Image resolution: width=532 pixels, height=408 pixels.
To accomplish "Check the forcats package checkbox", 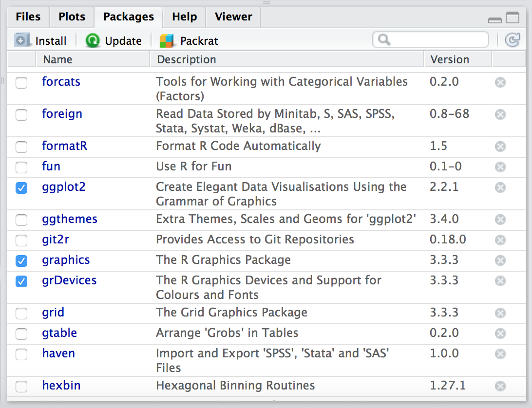I will pyautogui.click(x=21, y=82).
